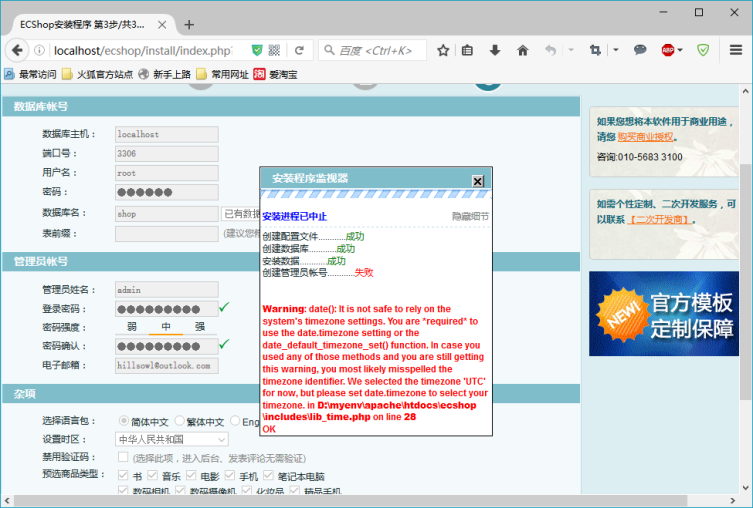Select the 简体中文 language radio

123,421
